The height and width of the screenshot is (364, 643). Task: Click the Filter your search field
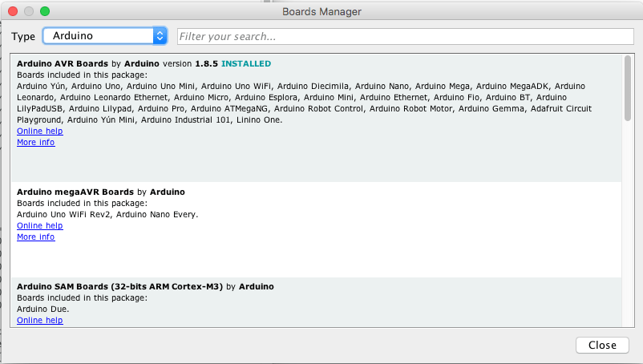(406, 37)
